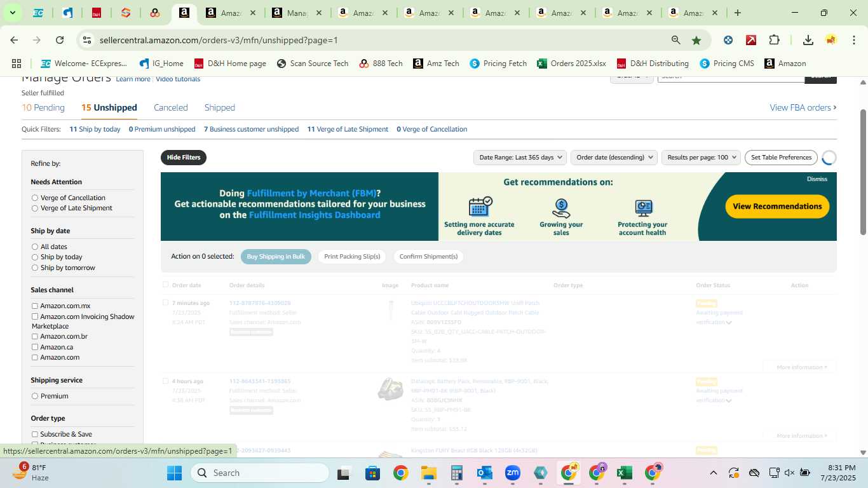This screenshot has width=868, height=488.
Task: Open site information icon in address bar
Action: (87, 40)
